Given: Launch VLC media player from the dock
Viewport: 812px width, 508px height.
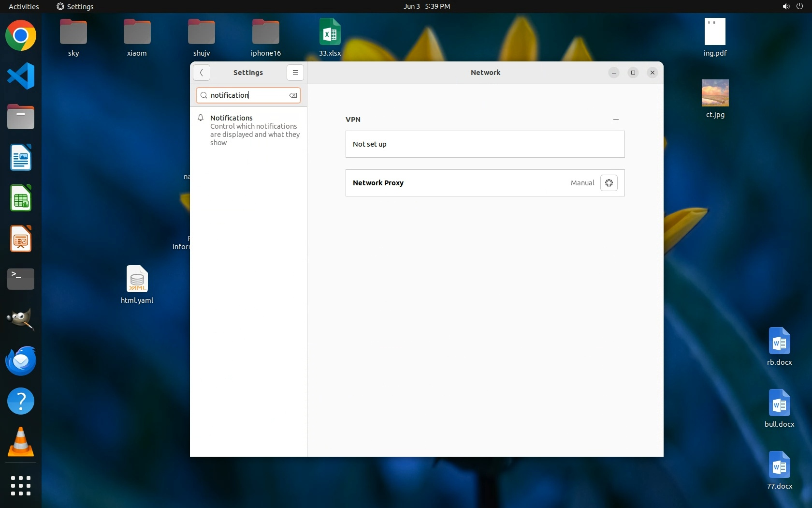Looking at the screenshot, I should pos(21,442).
